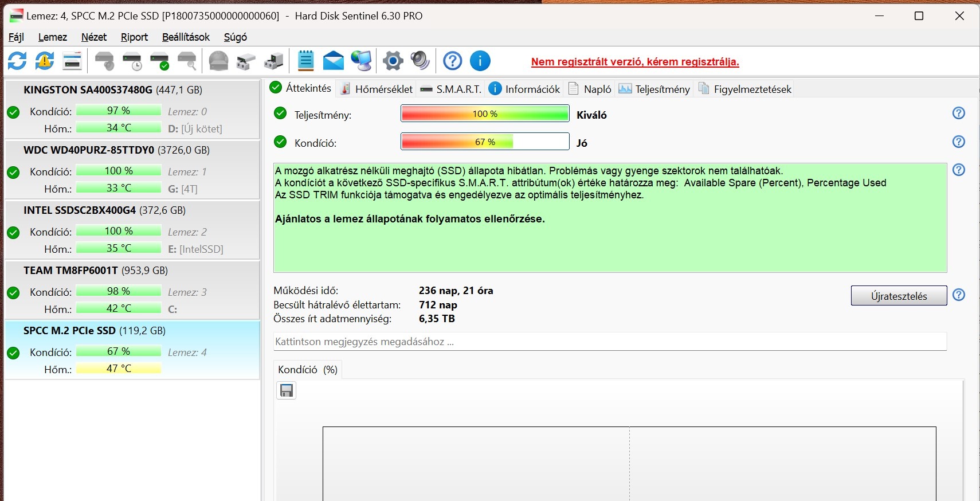The width and height of the screenshot is (980, 501).
Task: Click the Kiváló performance rating text
Action: [591, 115]
